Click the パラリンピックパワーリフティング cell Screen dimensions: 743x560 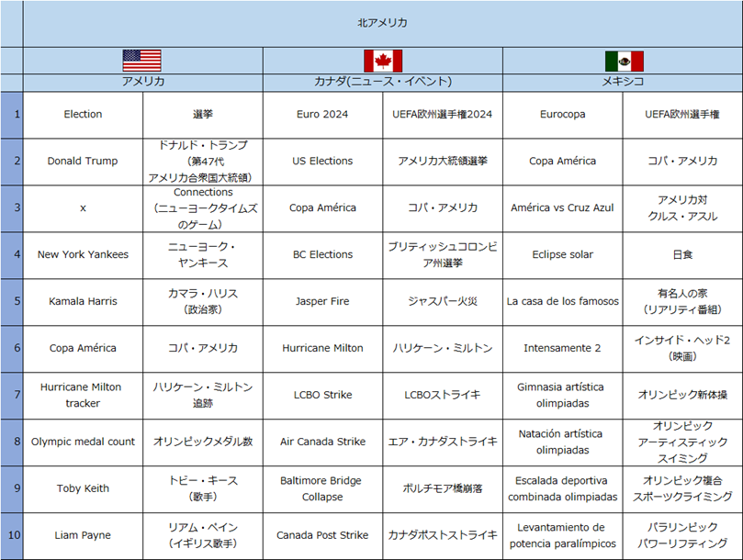[682, 535]
